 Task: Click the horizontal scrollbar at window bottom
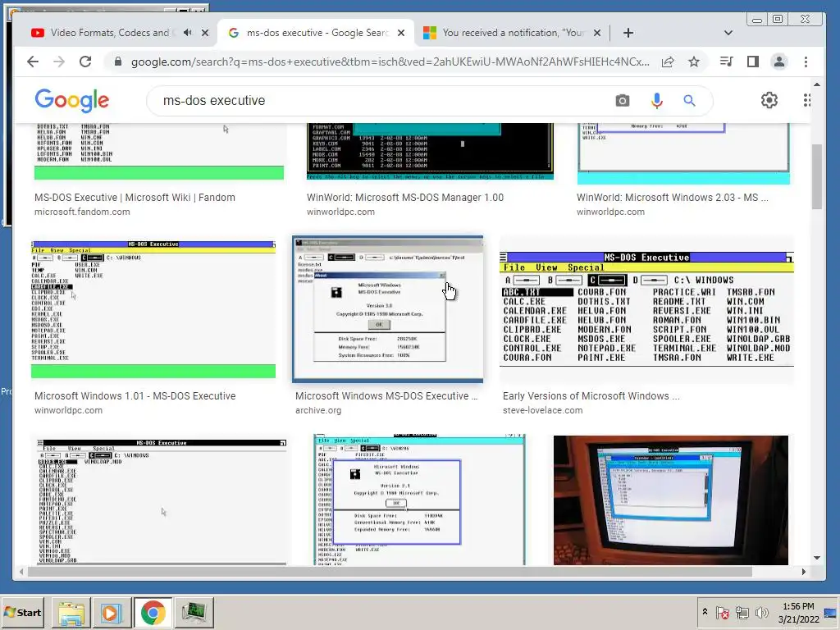390,572
